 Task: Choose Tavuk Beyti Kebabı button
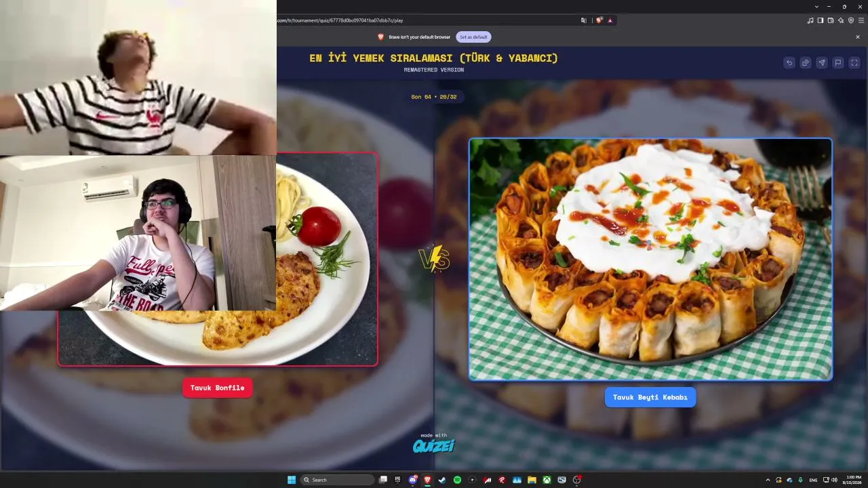click(x=650, y=397)
